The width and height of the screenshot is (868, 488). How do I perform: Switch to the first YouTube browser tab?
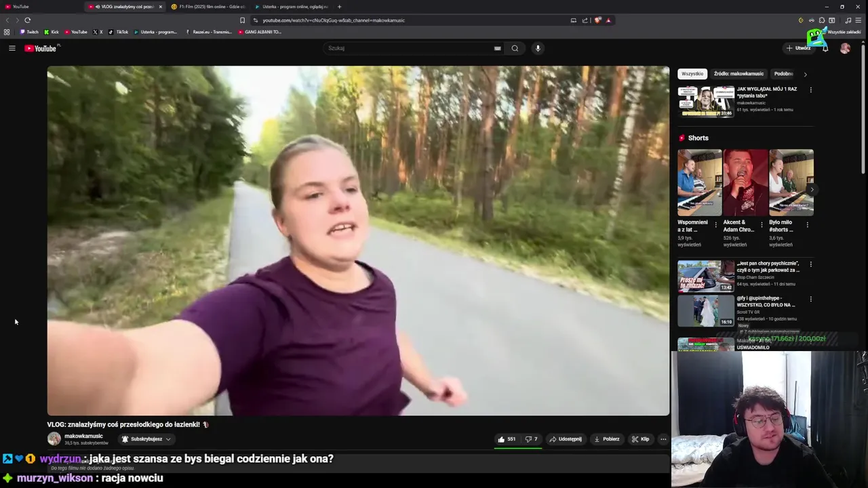click(41, 7)
